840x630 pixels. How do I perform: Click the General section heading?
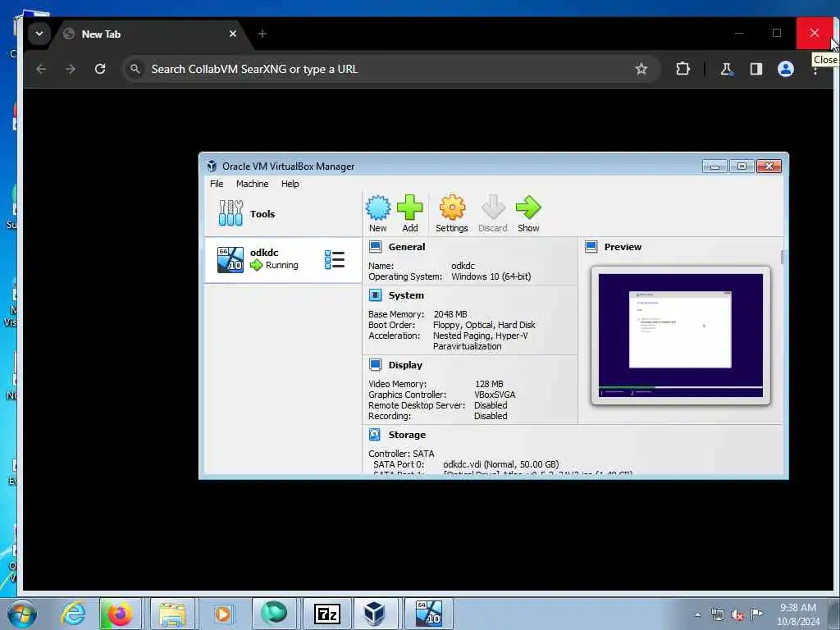coord(407,247)
